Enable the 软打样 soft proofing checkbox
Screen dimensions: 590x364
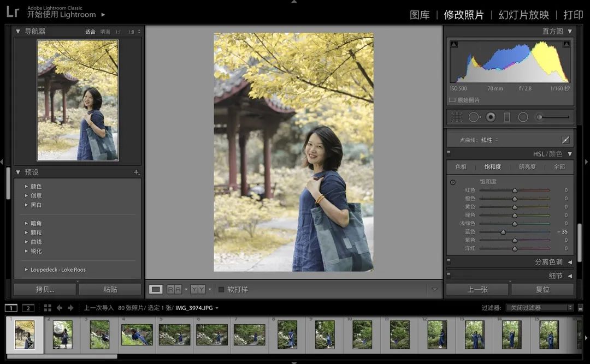(x=221, y=289)
